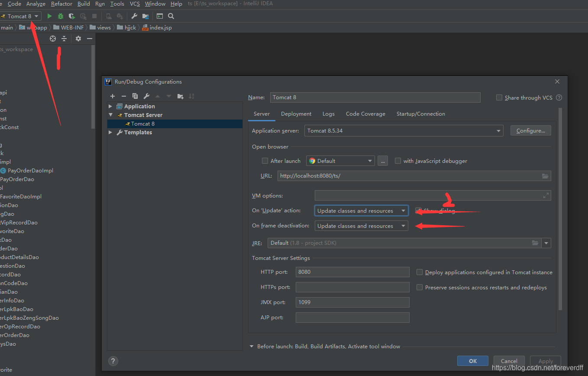The width and height of the screenshot is (588, 376).
Task: Open VCS menu
Action: click(x=135, y=3)
